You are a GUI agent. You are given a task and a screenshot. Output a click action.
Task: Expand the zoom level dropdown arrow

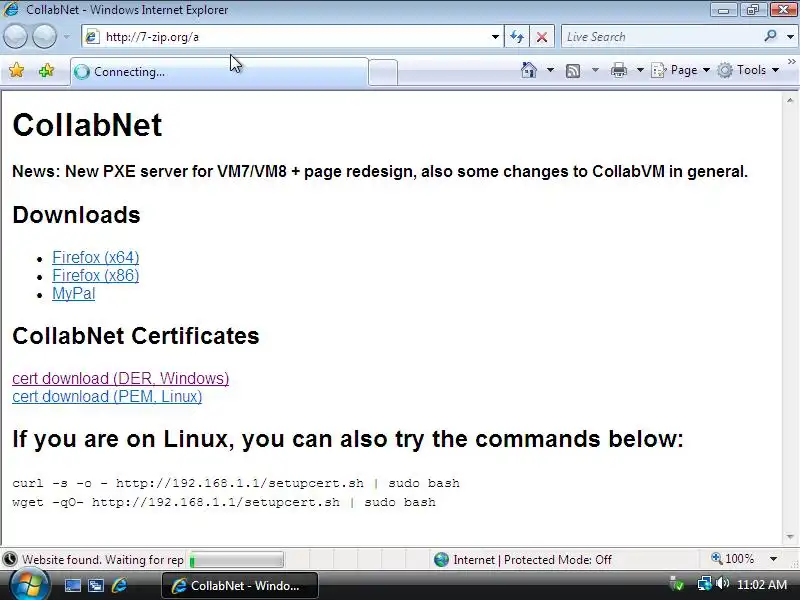click(x=773, y=559)
